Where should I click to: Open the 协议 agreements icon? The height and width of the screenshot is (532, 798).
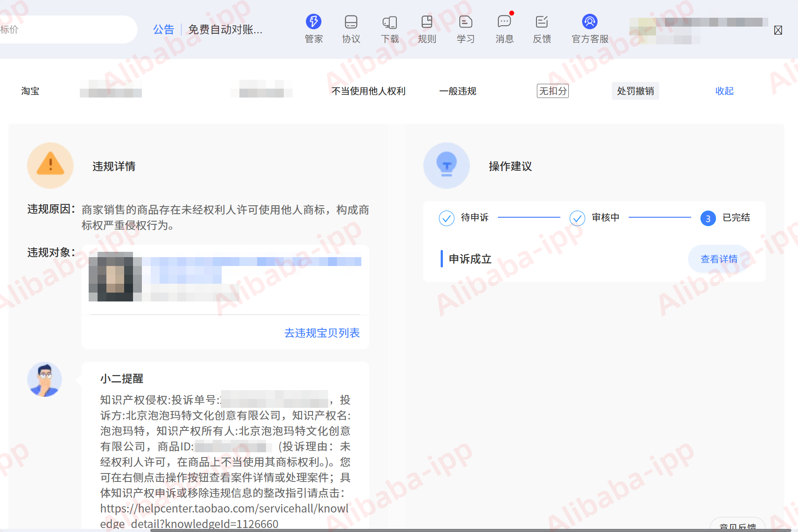[x=351, y=22]
